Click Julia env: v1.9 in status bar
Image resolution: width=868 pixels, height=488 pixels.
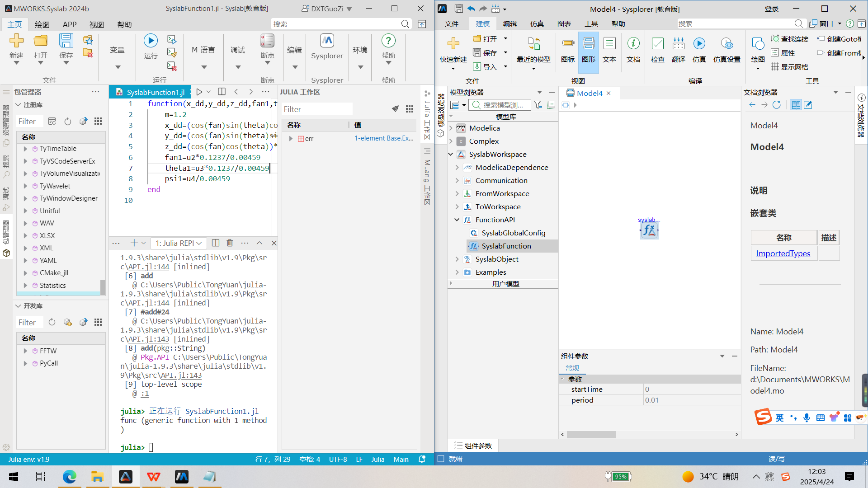point(29,460)
